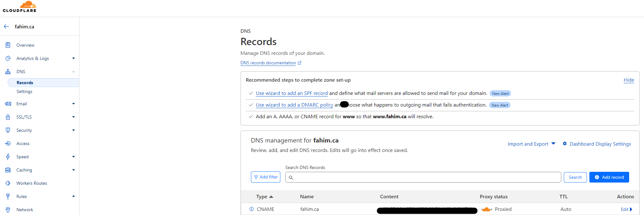This screenshot has width=644, height=215.
Task: Click the Name column header
Action: point(307,196)
